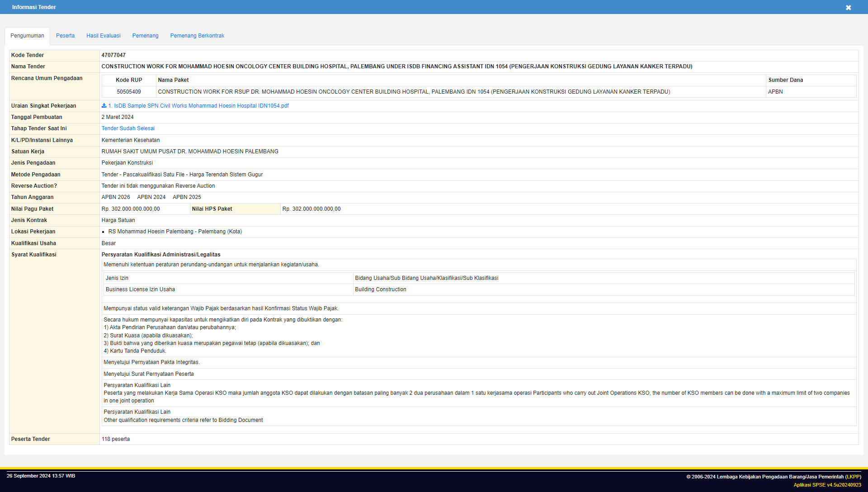Click the Kode RUP value 50505409
This screenshot has height=492, width=868.
coord(129,92)
